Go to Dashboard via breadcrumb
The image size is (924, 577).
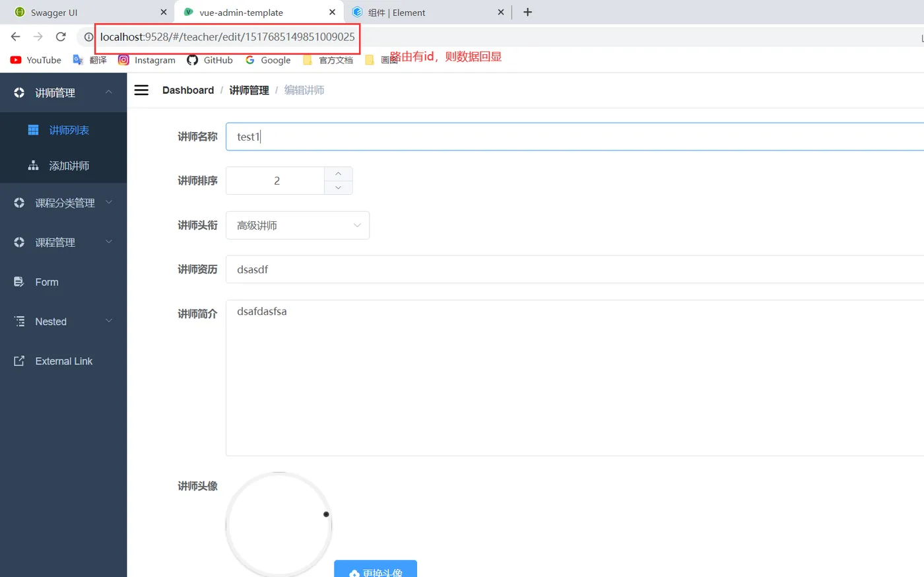click(188, 90)
